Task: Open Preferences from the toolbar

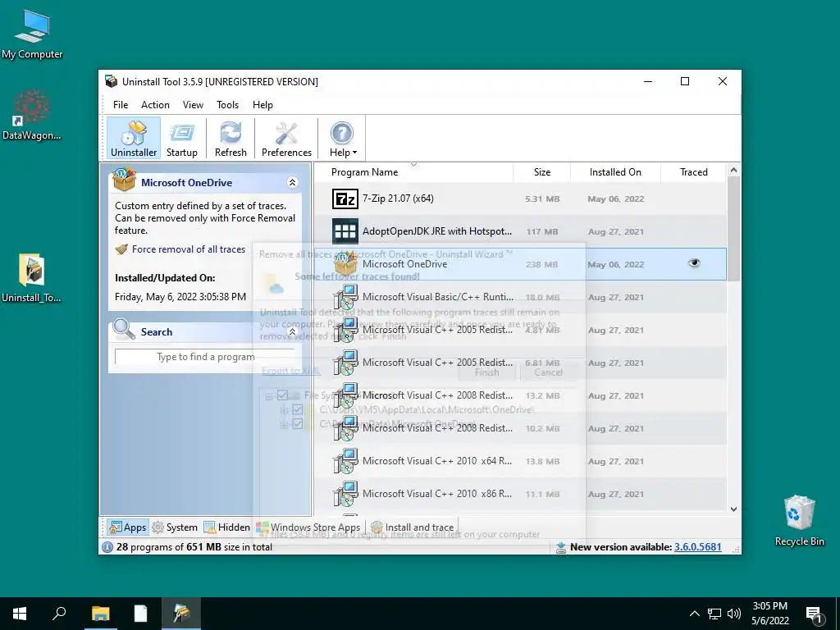Action: click(286, 138)
